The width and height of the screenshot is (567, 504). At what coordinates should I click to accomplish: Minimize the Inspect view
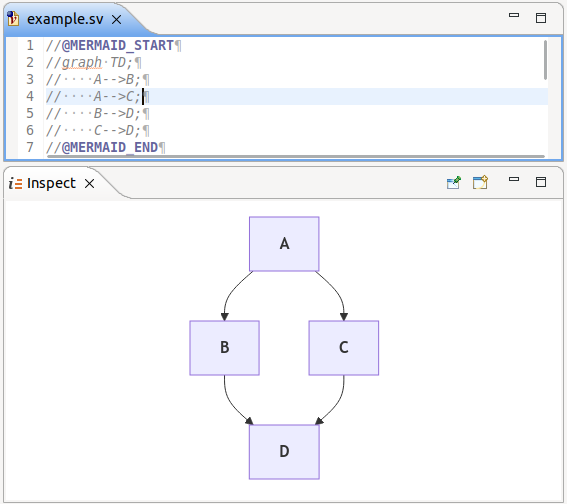pos(514,179)
